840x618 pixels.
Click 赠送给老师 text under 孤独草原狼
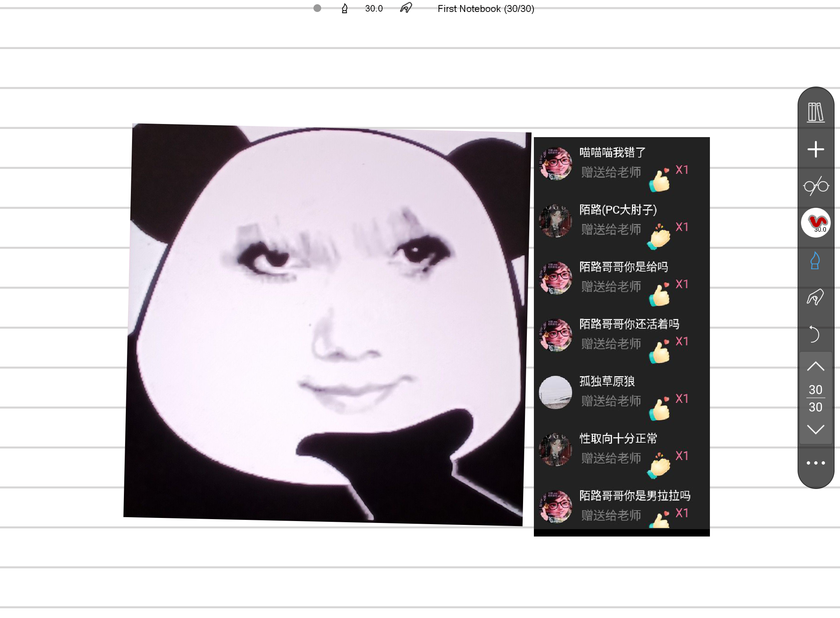(x=611, y=401)
